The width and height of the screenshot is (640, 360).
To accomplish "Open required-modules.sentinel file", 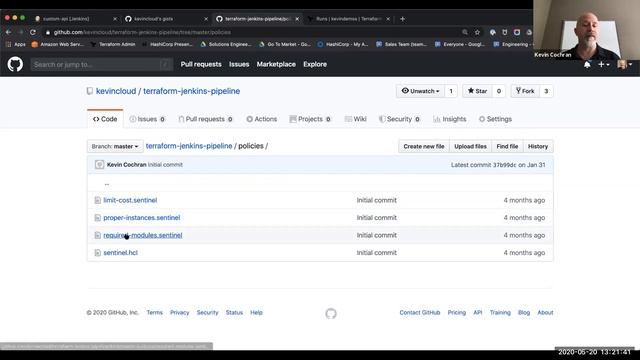I will (x=143, y=235).
